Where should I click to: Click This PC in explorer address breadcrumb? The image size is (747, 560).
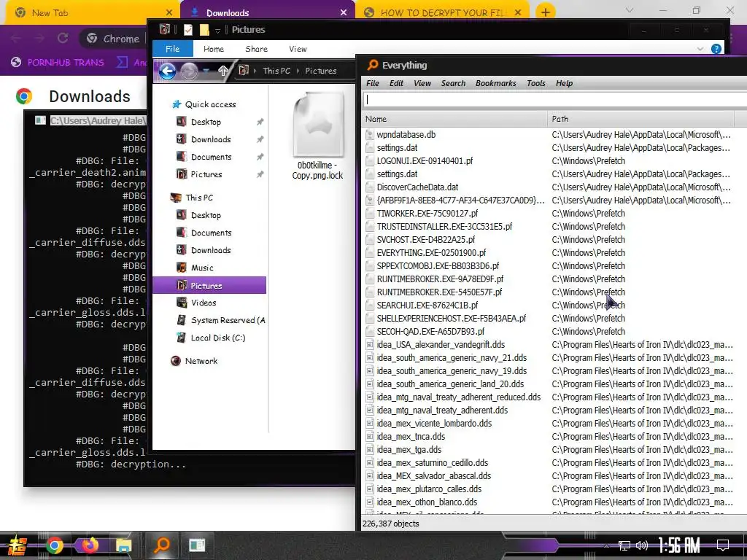click(276, 71)
